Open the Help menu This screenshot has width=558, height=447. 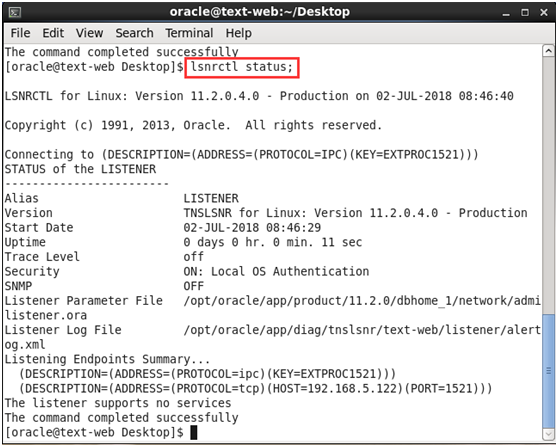[238, 33]
